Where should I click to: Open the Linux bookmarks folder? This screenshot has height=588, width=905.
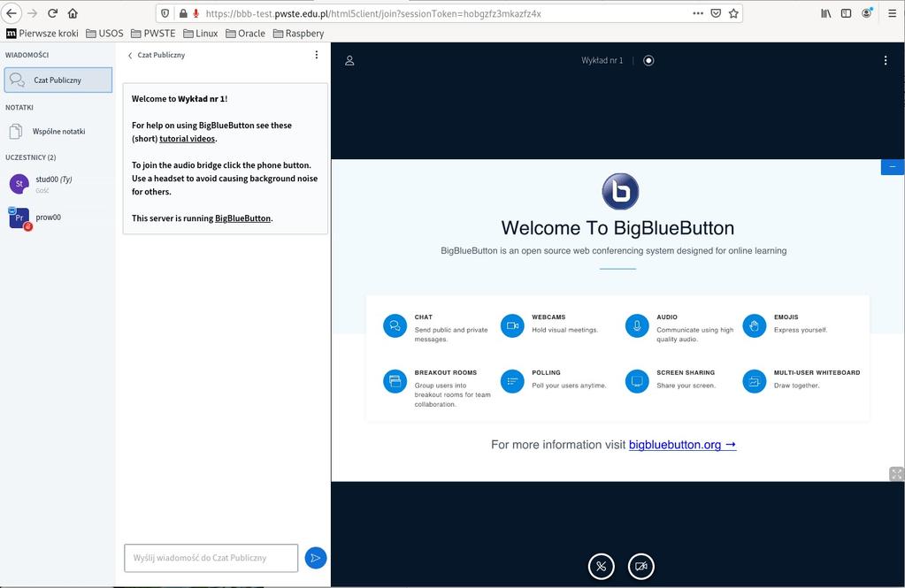pyautogui.click(x=201, y=34)
